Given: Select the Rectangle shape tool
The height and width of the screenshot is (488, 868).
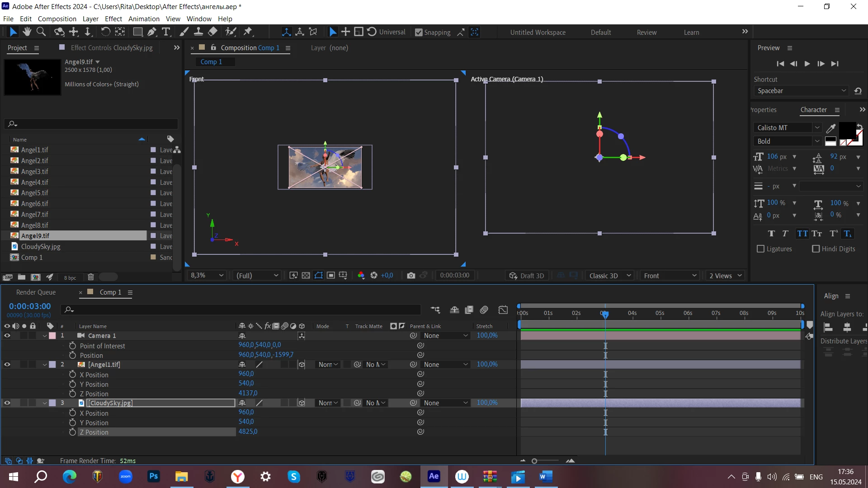Looking at the screenshot, I should tap(137, 32).
